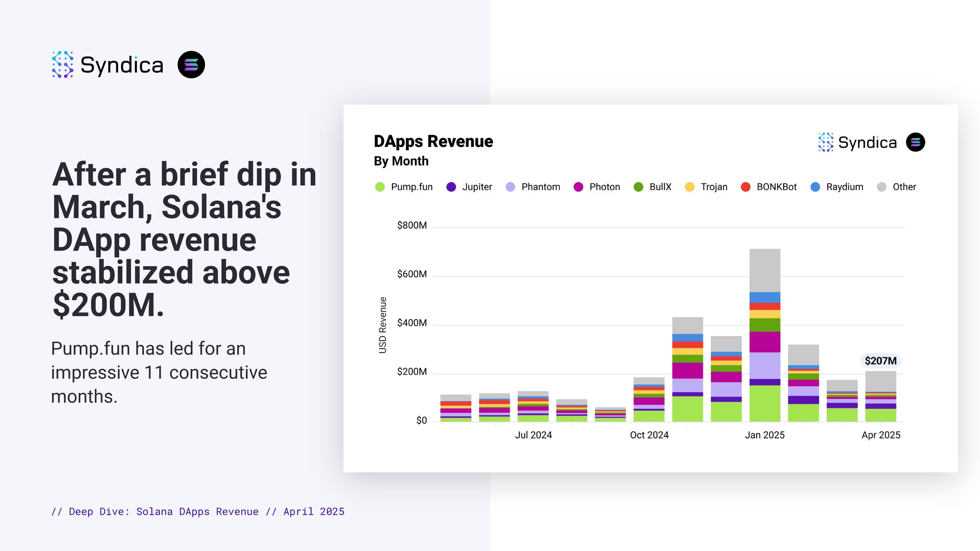The width and height of the screenshot is (980, 551).
Task: Click the Solana round logo beside top-left Syndica
Action: point(191,64)
